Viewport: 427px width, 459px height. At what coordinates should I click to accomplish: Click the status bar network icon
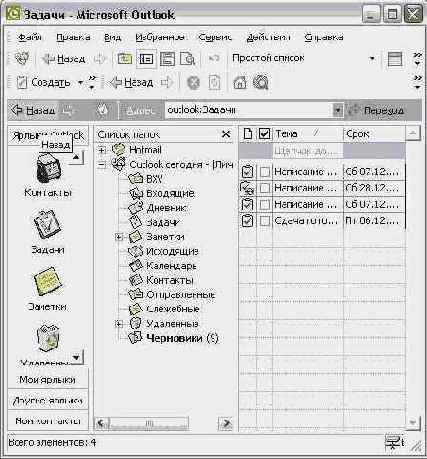point(394,442)
